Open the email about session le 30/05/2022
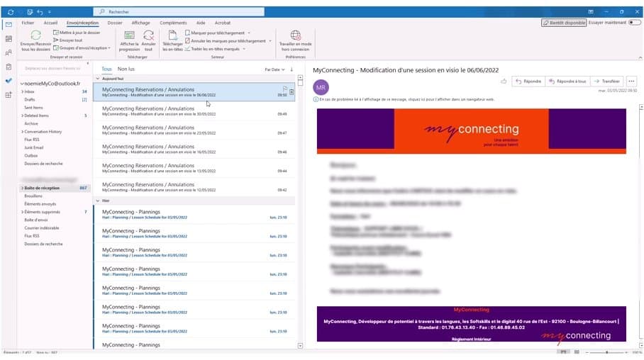This screenshot has width=644, height=360. (194, 111)
